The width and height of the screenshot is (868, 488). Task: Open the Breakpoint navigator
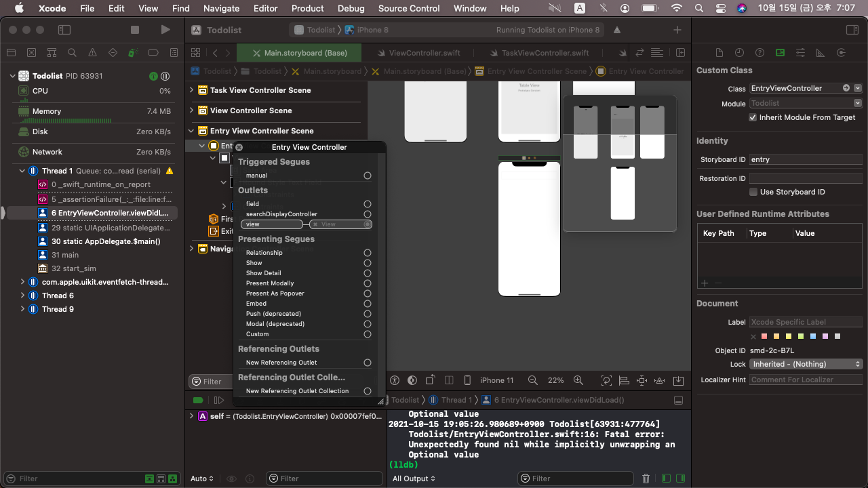[x=153, y=53]
